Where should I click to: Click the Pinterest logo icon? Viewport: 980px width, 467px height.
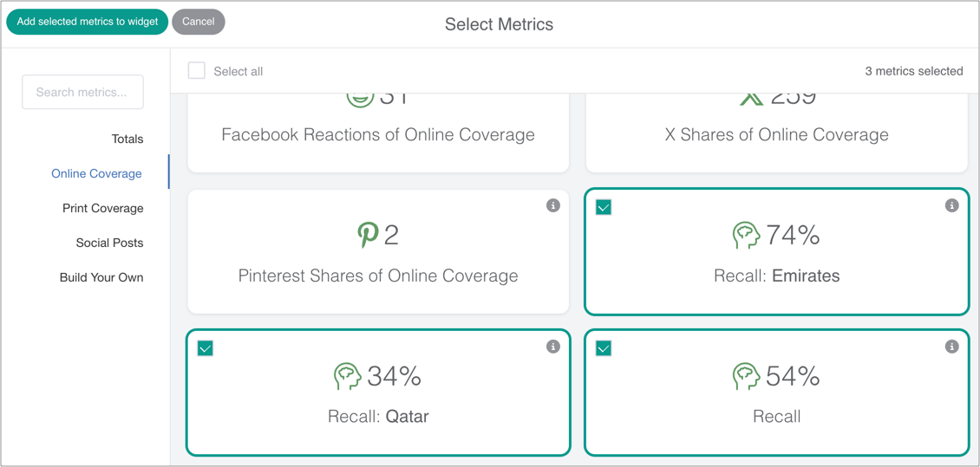pyautogui.click(x=369, y=235)
